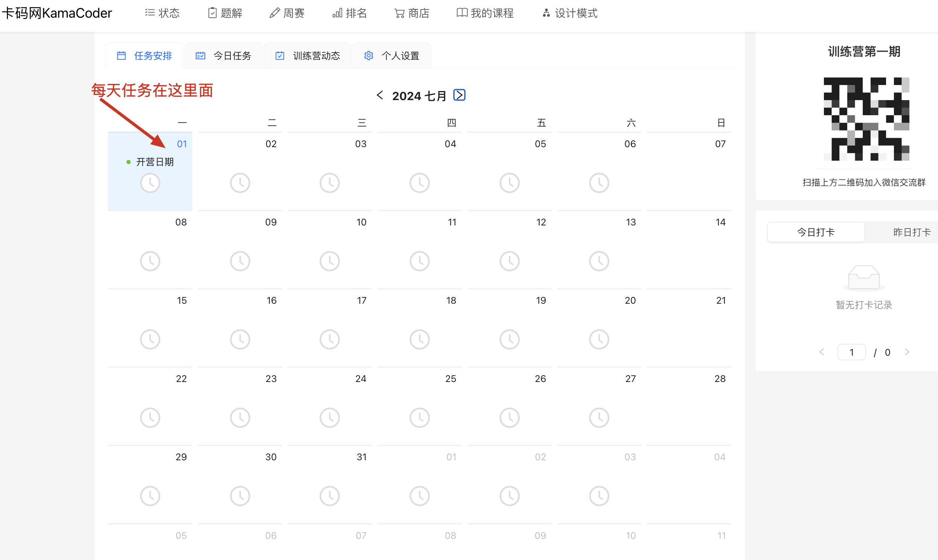Open the clock icon on July 11
Screen dimensions: 938x560
(420, 261)
